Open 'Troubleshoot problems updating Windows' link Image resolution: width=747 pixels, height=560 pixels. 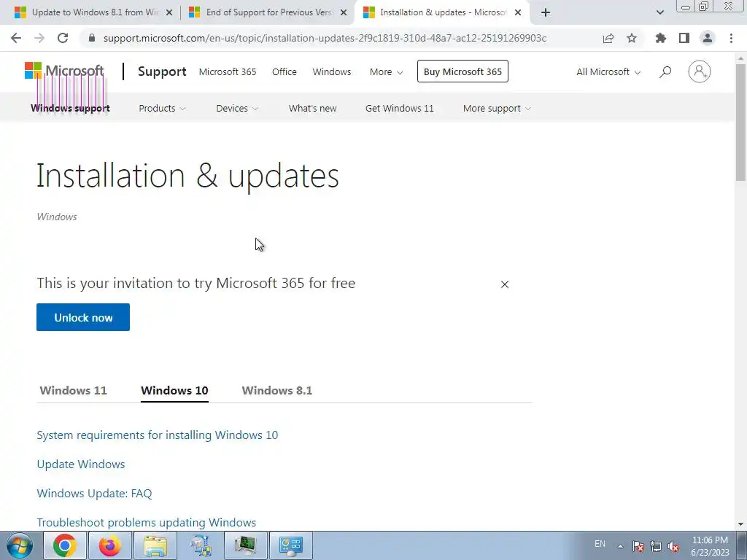point(146,522)
